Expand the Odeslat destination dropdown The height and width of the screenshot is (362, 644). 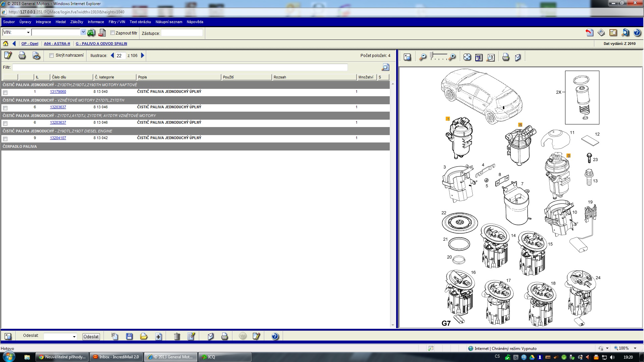coord(74,337)
